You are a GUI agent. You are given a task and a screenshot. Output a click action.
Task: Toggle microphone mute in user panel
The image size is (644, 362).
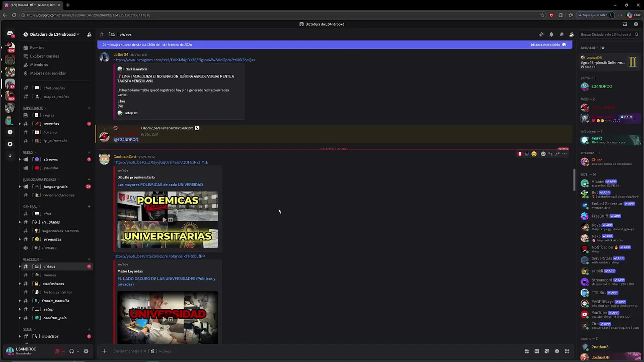(57, 351)
